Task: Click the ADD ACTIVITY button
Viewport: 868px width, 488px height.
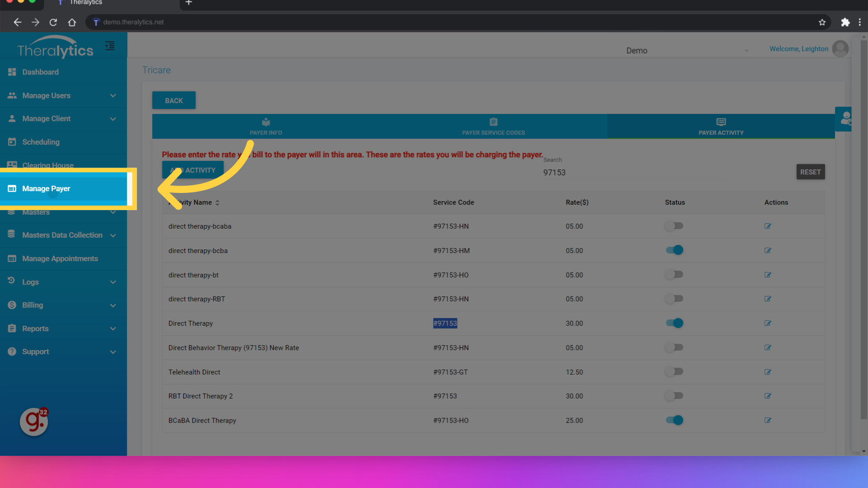Action: pos(192,170)
